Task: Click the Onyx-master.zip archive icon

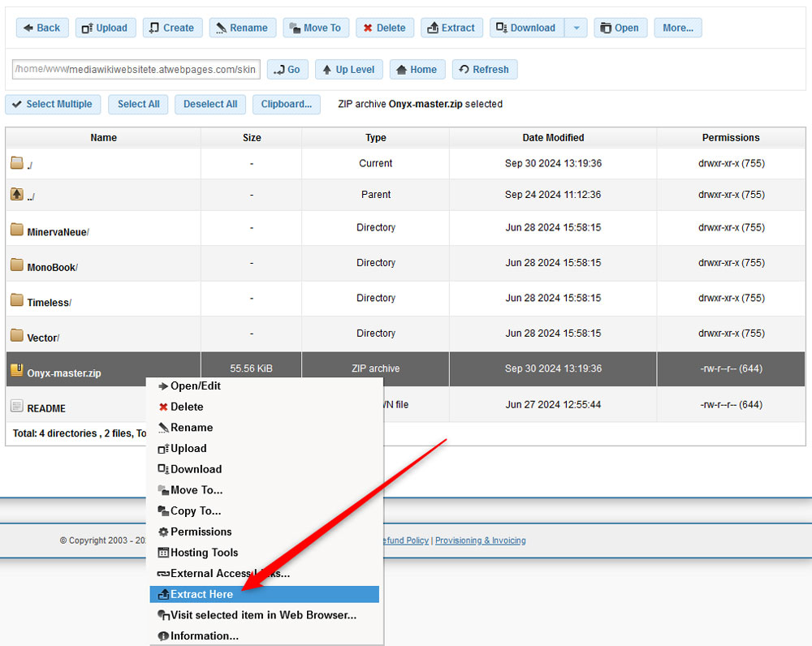Action: (x=17, y=369)
